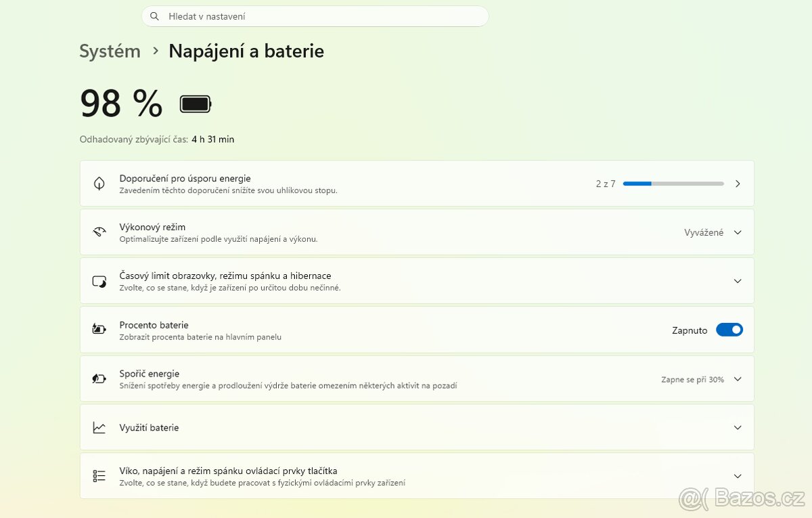Expand Víko, napájení a režim spánku section
The image size is (812, 518).
click(738, 477)
